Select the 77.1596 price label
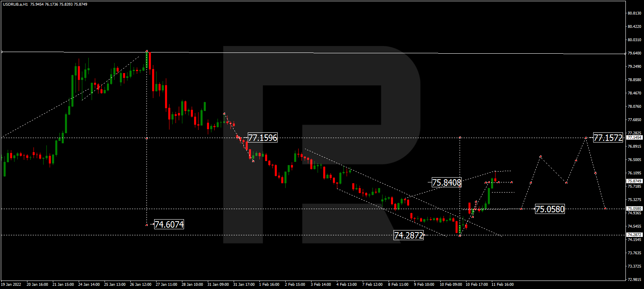Screen dimensions: 644x289 coord(262,138)
